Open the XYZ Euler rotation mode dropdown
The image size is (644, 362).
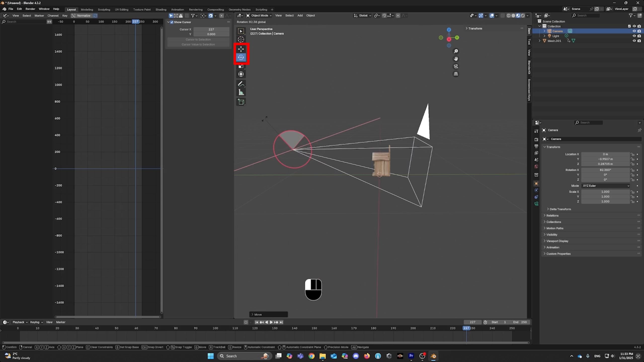606,186
